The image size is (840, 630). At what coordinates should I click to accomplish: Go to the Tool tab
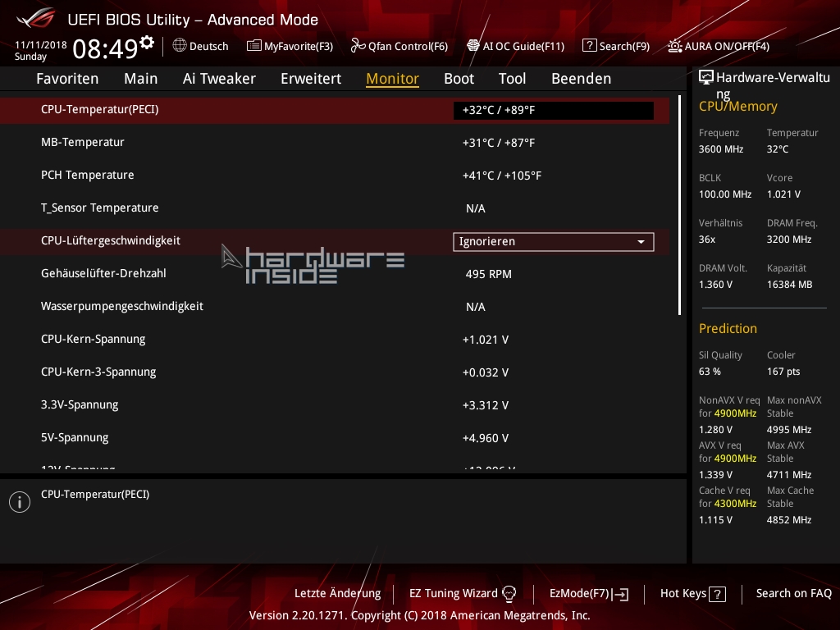coord(512,79)
